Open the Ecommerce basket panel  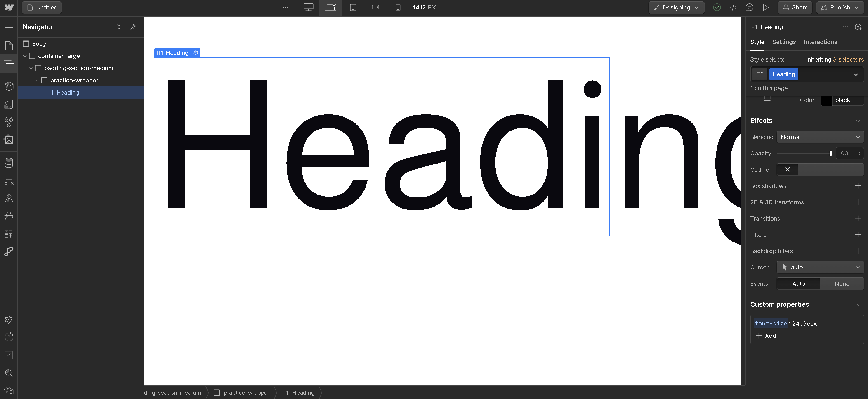[9, 216]
